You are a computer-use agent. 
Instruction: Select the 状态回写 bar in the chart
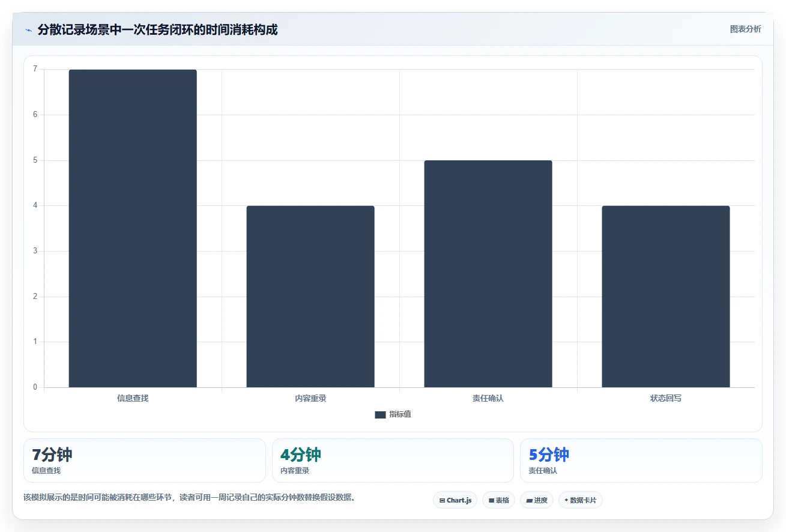tap(666, 297)
